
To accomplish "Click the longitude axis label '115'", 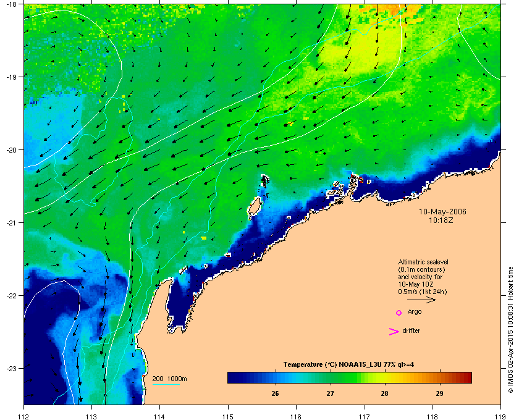I will (228, 417).
